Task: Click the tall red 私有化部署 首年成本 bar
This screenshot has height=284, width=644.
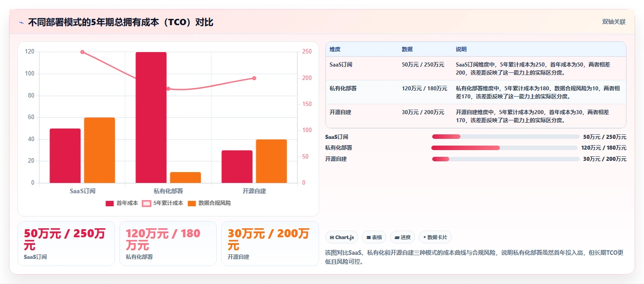Action: (x=151, y=117)
